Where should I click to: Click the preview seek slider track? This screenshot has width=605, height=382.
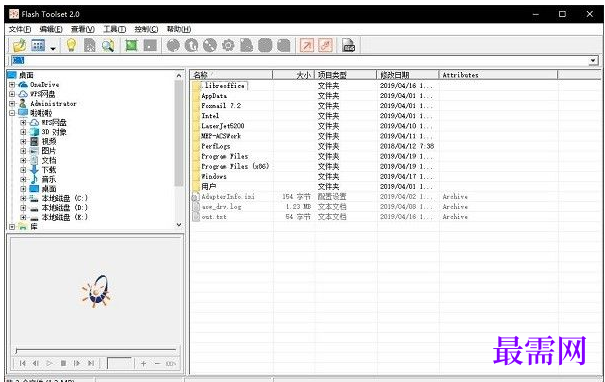(96, 350)
